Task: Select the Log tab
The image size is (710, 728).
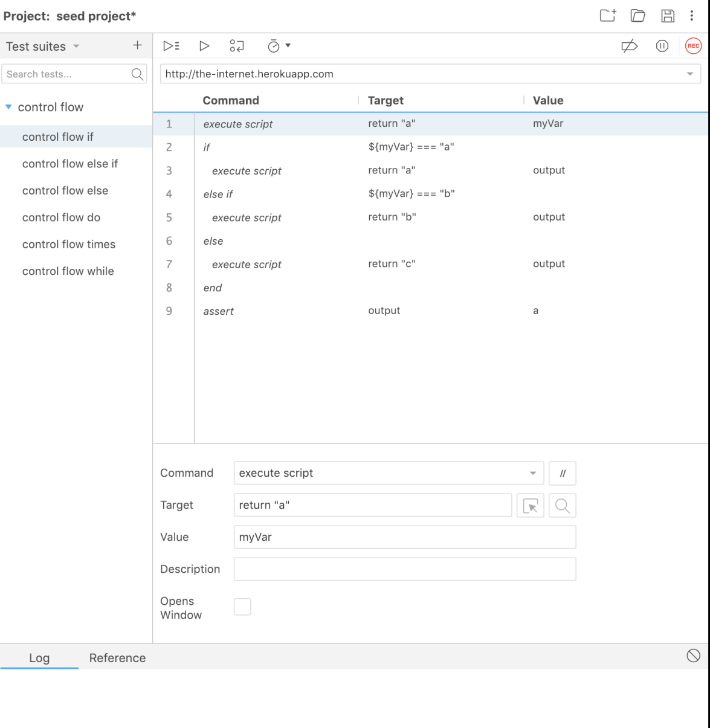Action: 39,658
